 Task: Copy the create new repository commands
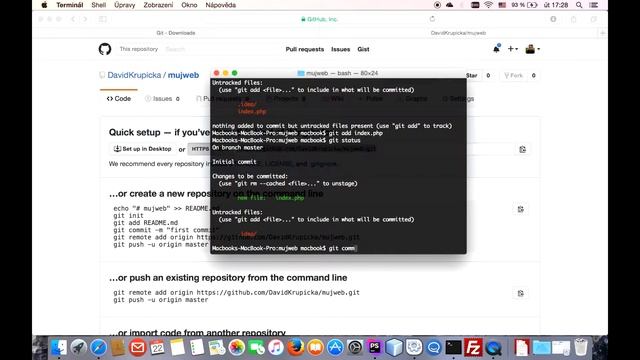pos(520,209)
